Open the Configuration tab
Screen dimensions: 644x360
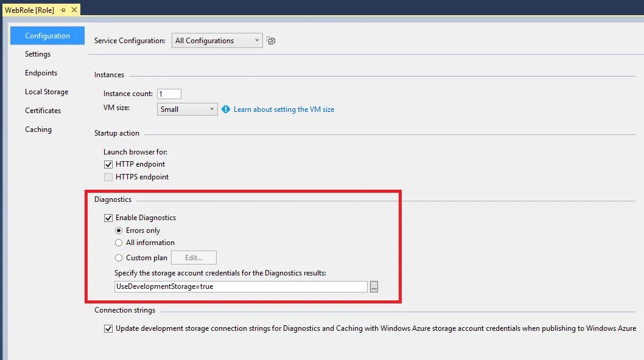click(x=47, y=36)
